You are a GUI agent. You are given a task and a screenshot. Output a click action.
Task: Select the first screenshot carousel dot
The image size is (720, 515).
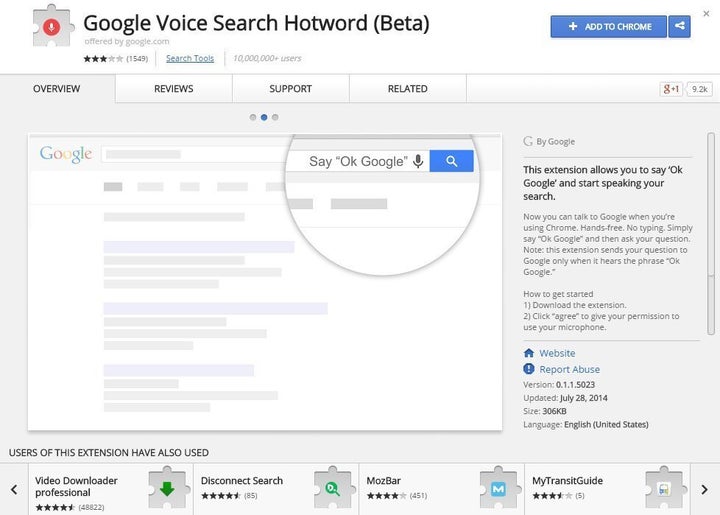click(x=253, y=117)
